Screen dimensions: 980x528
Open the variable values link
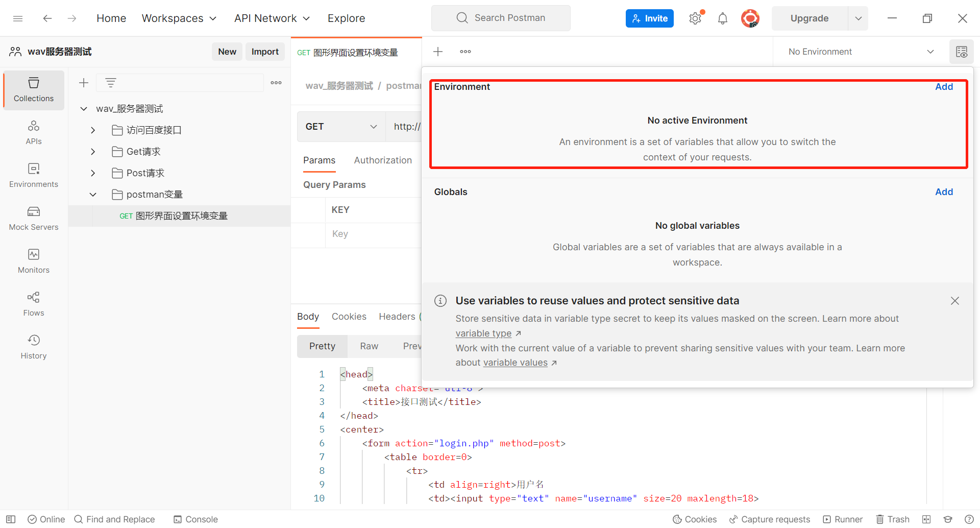tap(515, 363)
